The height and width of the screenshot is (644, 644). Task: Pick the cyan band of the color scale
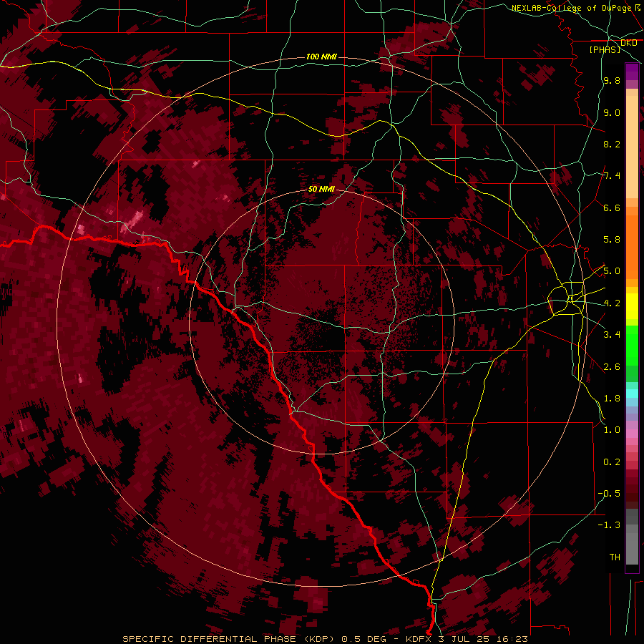pos(632,393)
